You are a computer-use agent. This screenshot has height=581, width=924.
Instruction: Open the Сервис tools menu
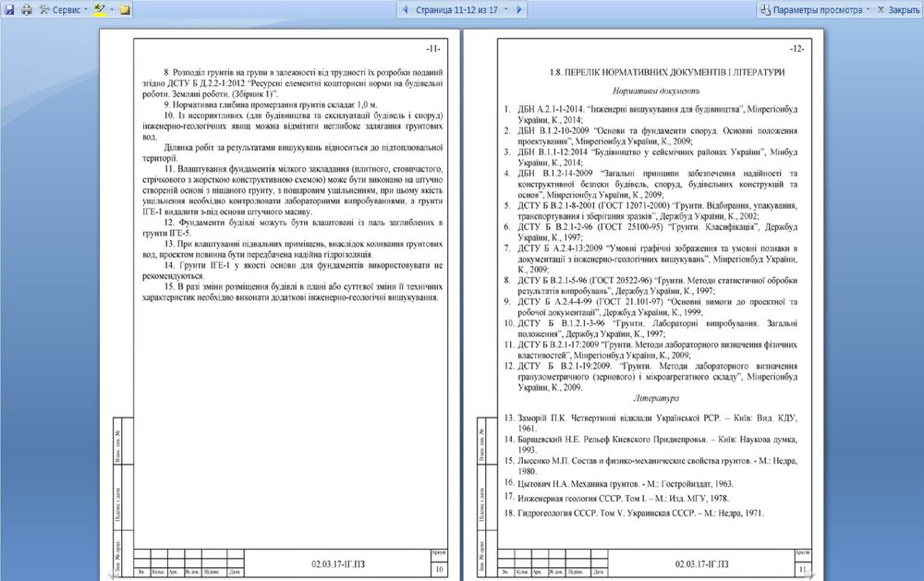click(x=63, y=9)
